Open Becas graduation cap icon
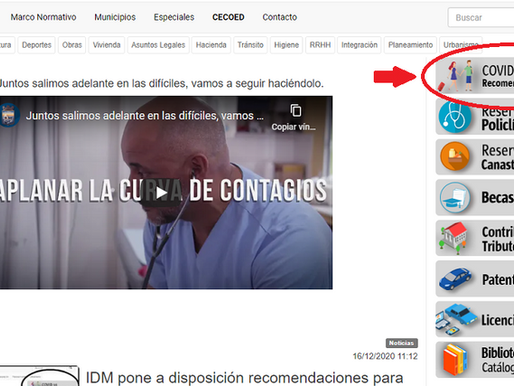 [x=455, y=197]
